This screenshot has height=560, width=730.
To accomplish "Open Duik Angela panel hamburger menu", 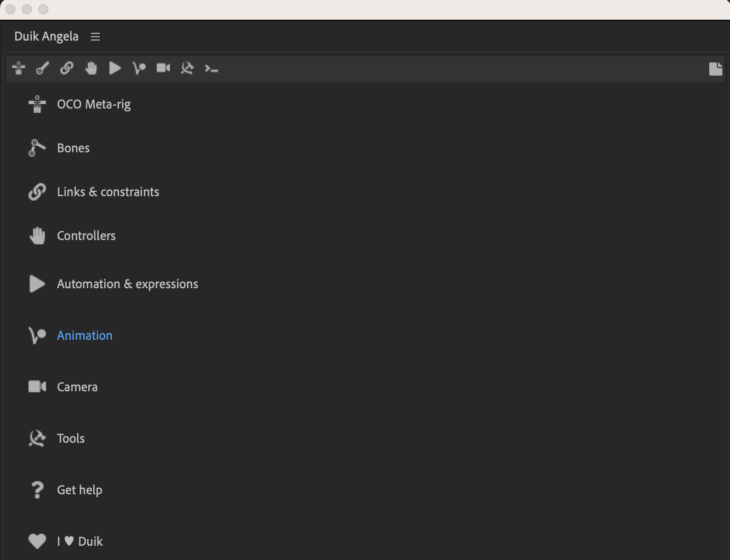I will (95, 37).
